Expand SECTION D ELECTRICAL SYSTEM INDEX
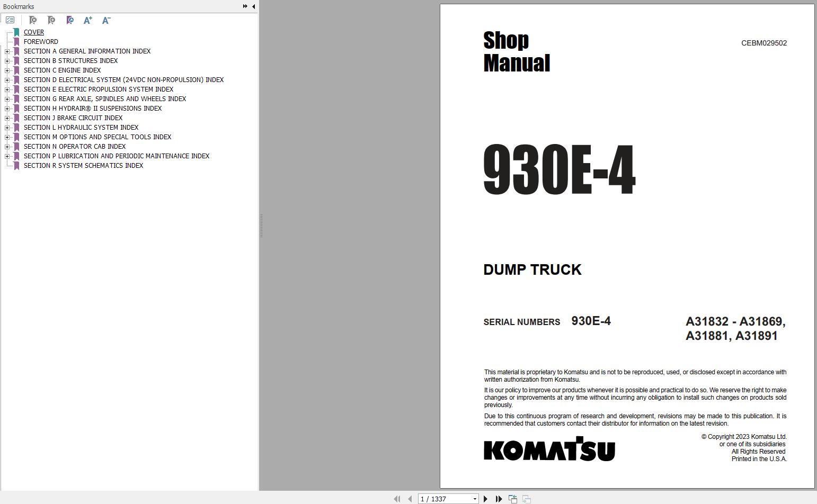The height and width of the screenshot is (504, 817). 7,80
